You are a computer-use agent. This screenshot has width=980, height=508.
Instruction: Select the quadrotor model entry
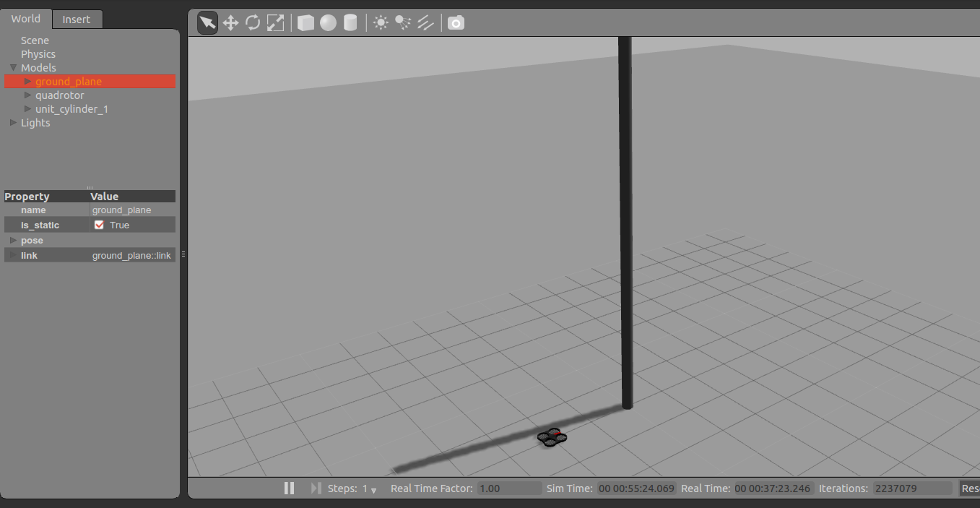pyautogui.click(x=60, y=95)
